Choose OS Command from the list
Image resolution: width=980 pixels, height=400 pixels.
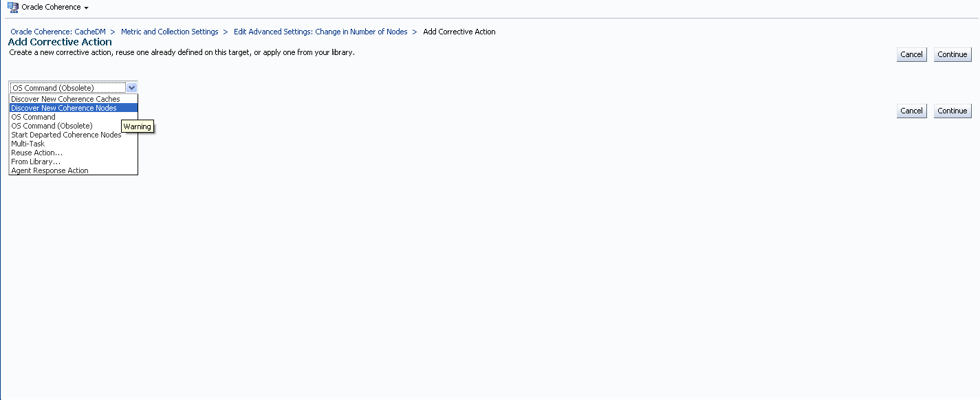pos(74,117)
